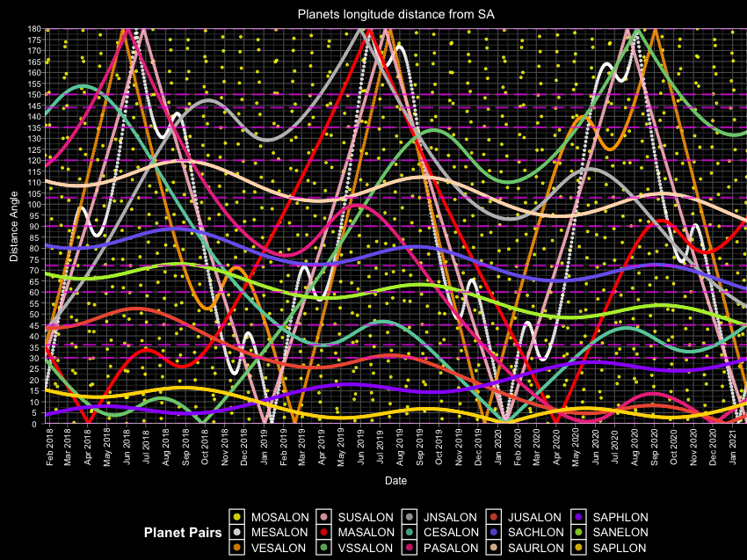Toggle the JUSALON series label in legend
This screenshot has width=747, height=560.
533,517
